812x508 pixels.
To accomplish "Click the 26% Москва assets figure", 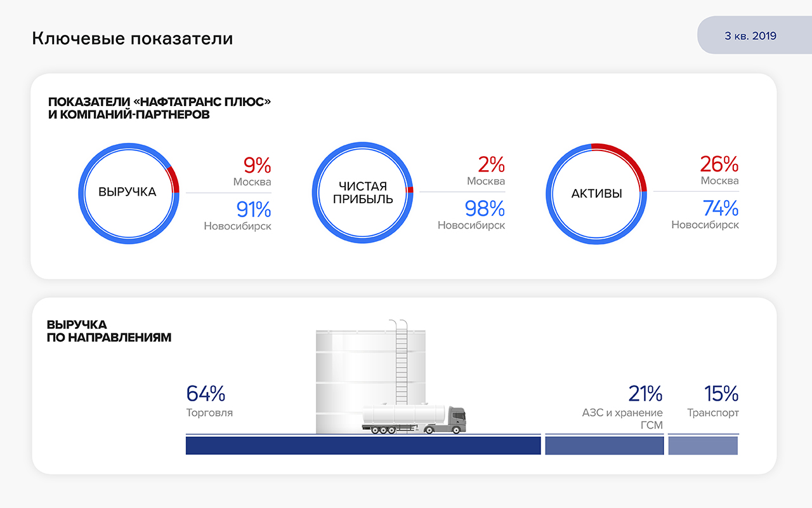I will click(x=719, y=164).
